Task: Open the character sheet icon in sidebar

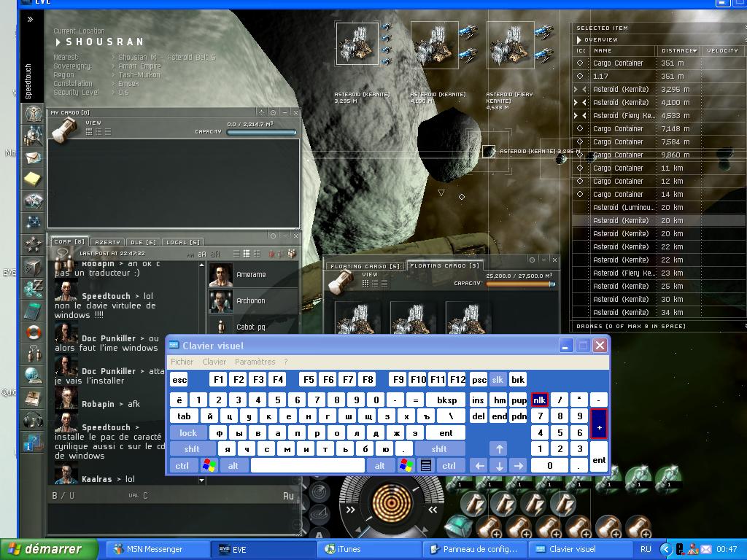Action: 33,114
